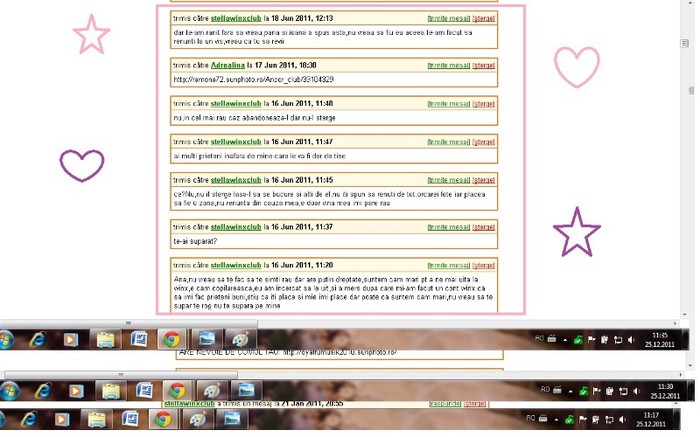
Task: Click the clock showing 11:35 in system tray
Action: pos(659,340)
